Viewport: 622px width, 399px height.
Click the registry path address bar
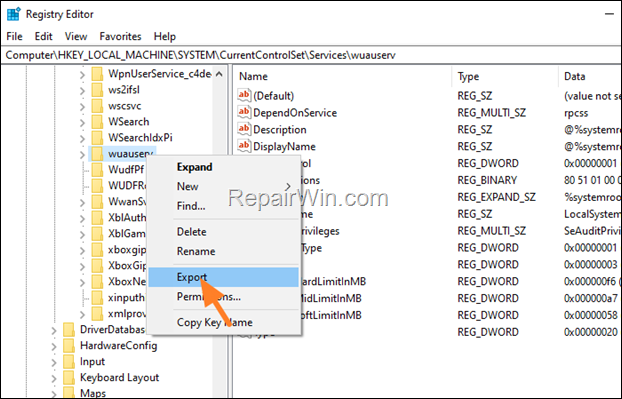311,55
